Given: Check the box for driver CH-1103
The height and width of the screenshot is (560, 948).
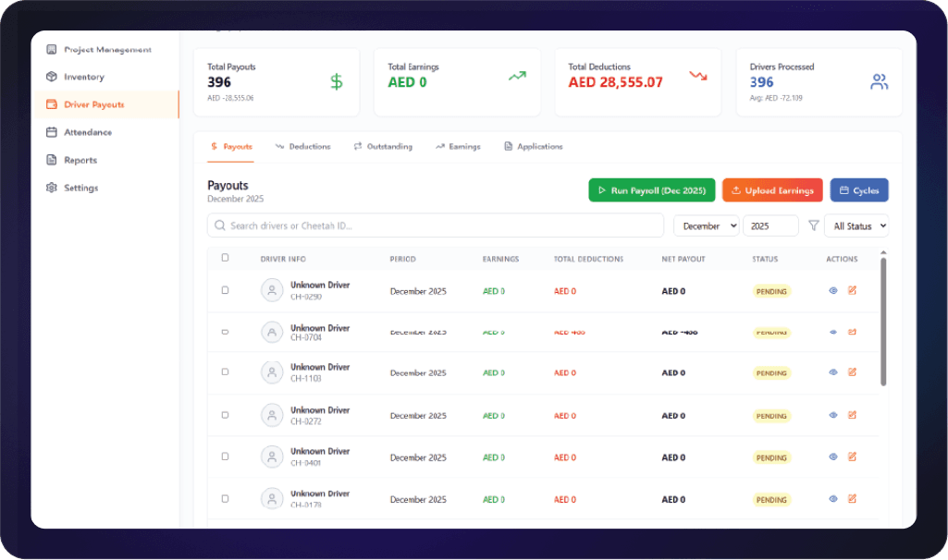Looking at the screenshot, I should pyautogui.click(x=225, y=372).
